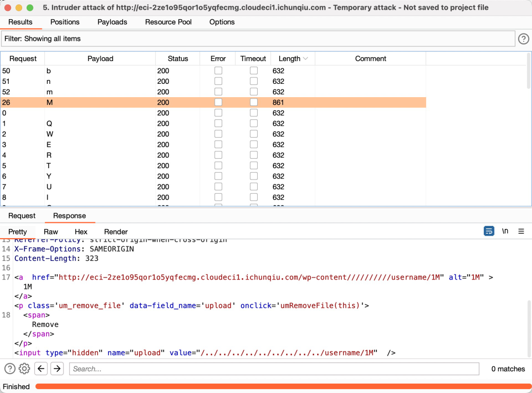Open the response viewer hamburger menu
This screenshot has height=393, width=532.
[521, 231]
